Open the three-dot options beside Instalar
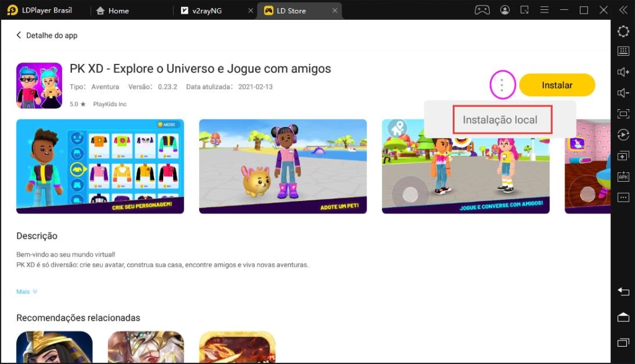This screenshot has width=635, height=364. tap(502, 85)
